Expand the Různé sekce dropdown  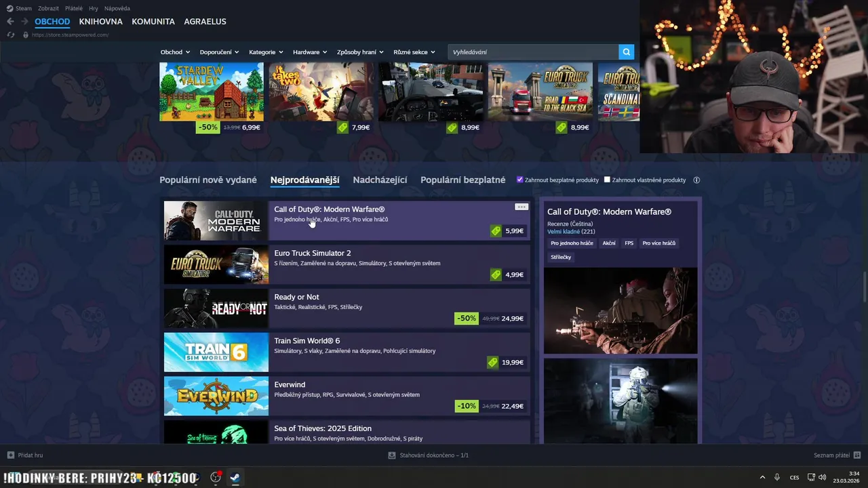click(x=414, y=52)
